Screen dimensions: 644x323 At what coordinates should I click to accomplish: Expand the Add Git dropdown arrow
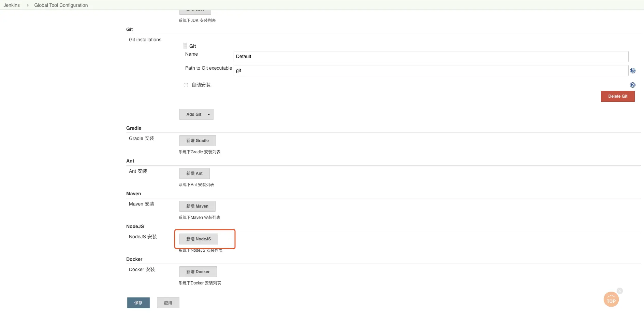click(x=209, y=114)
